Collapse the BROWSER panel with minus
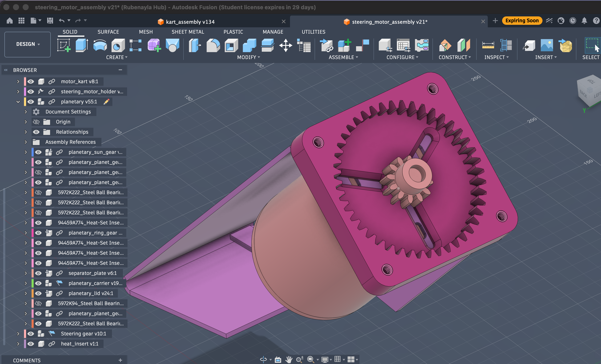Viewport: 601px width, 364px height. click(x=120, y=70)
